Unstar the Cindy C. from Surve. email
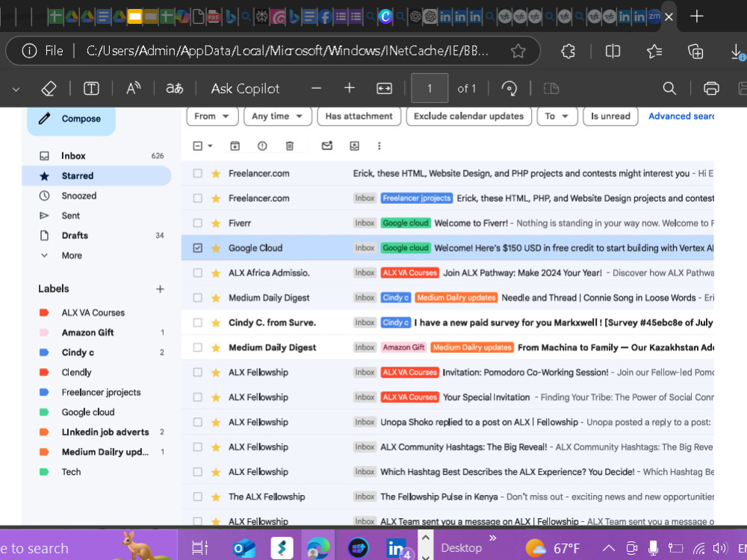This screenshot has width=747, height=560. coord(216,323)
